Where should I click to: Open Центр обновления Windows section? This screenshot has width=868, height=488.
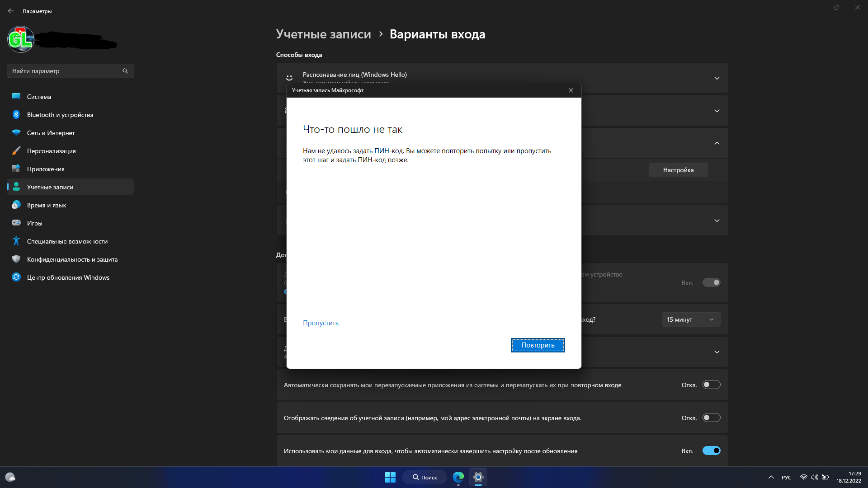point(68,277)
